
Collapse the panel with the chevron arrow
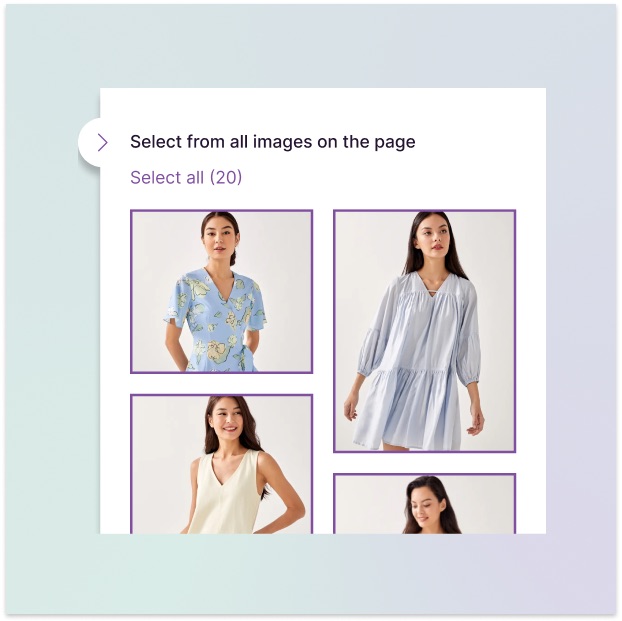coord(102,142)
